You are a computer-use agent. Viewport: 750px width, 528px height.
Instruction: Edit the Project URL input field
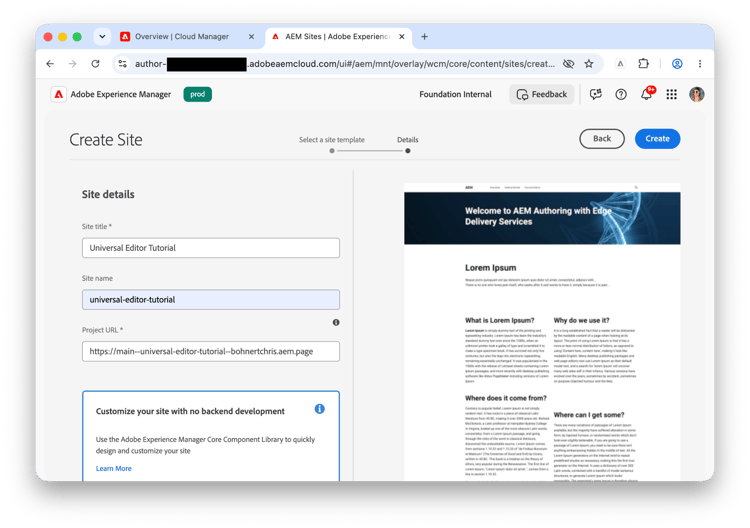pos(210,351)
